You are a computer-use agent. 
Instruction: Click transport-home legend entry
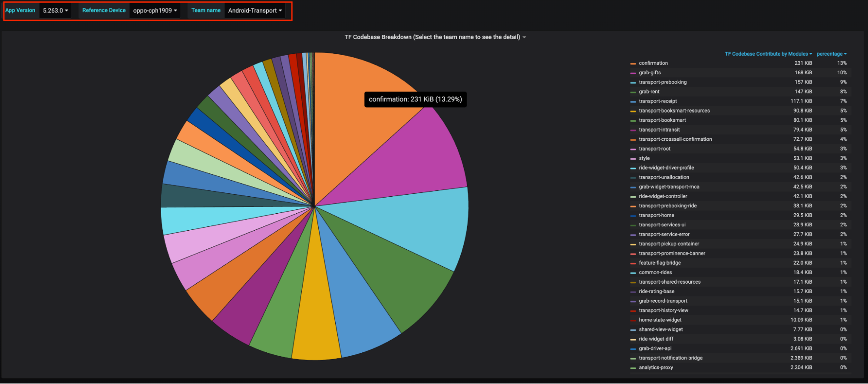tap(656, 215)
